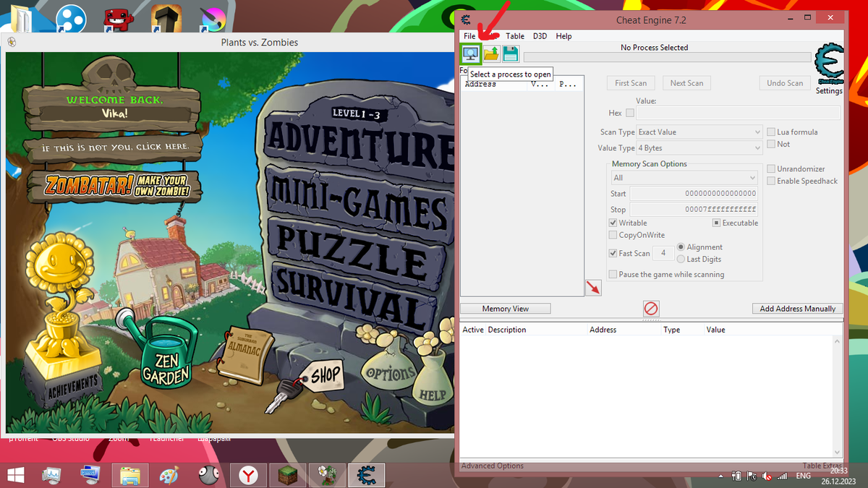Click the open folder load table icon
The width and height of the screenshot is (868, 488).
[x=492, y=53]
